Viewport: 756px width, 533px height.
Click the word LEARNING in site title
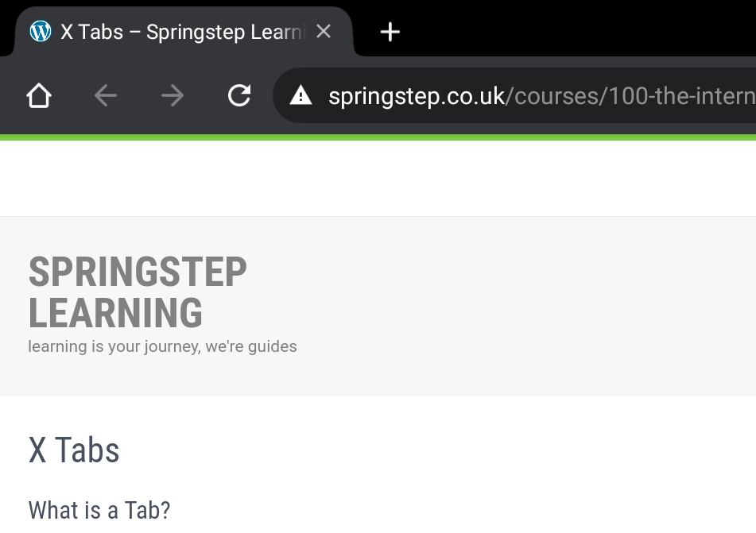click(x=115, y=312)
